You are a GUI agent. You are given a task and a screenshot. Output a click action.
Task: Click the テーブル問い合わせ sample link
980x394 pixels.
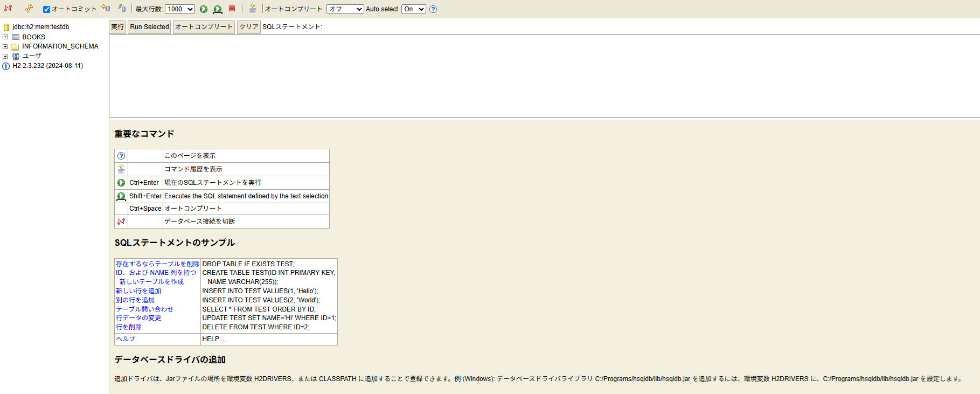coord(144,309)
